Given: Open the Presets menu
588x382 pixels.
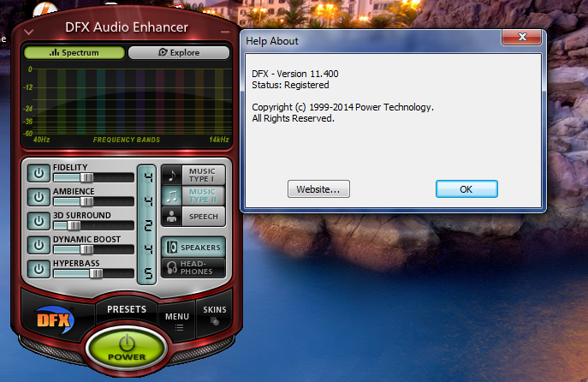Looking at the screenshot, I should pyautogui.click(x=127, y=309).
